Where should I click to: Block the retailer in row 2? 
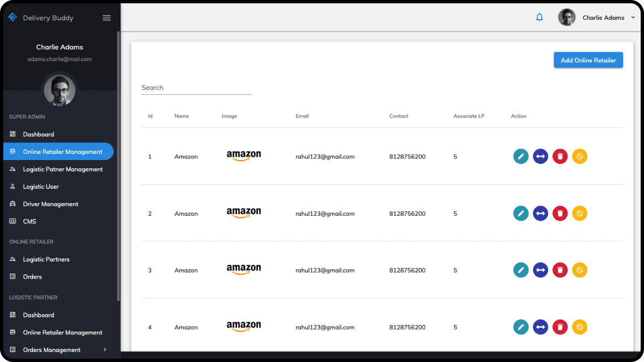(579, 213)
